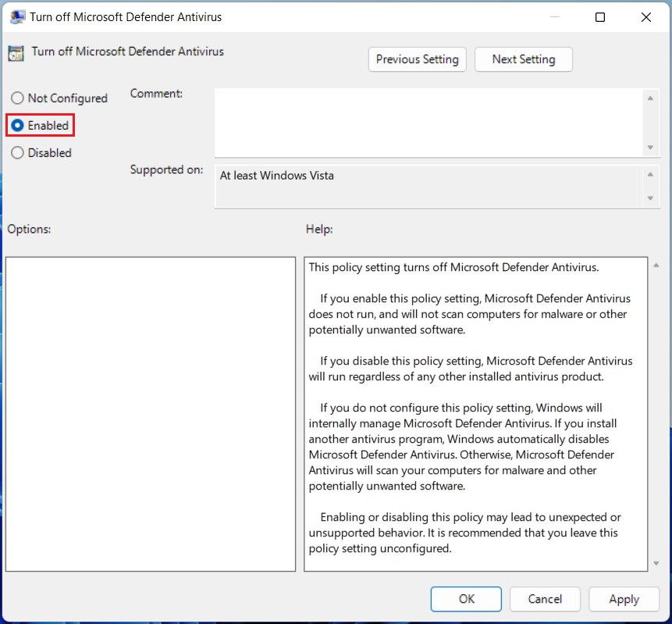672x624 pixels.
Task: Click the 'Supported on:' label
Action: (x=167, y=169)
